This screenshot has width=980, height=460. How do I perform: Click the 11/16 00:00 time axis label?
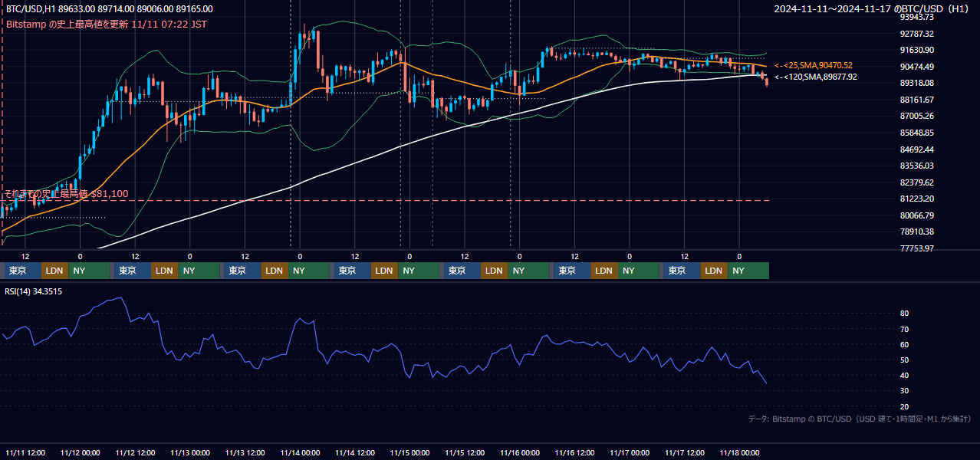520,453
